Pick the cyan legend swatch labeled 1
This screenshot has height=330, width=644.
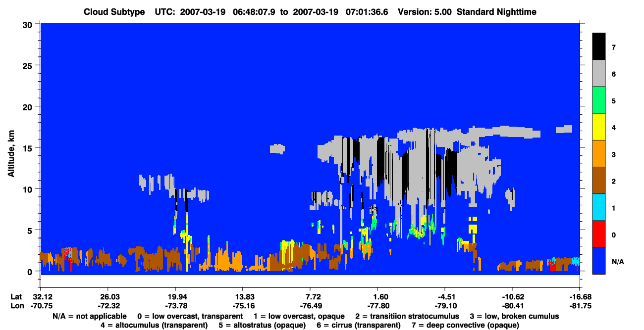pos(599,207)
